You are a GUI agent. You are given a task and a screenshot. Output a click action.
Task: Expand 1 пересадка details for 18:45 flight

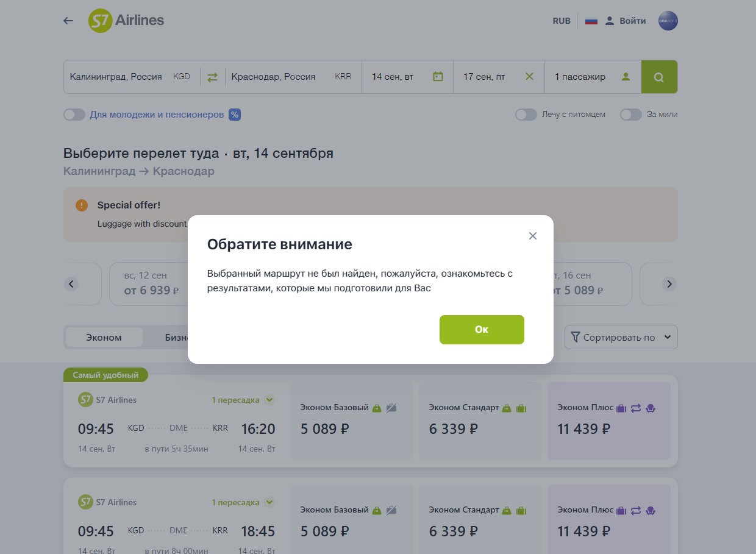[269, 503]
